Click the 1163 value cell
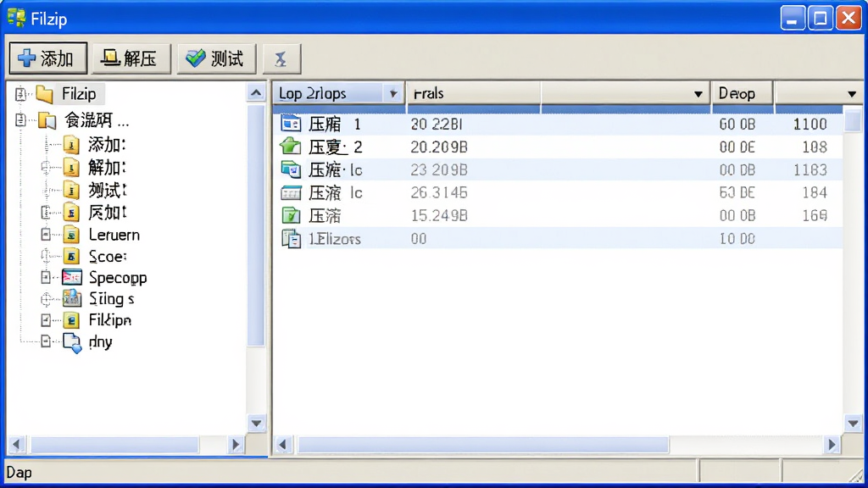 [810, 169]
